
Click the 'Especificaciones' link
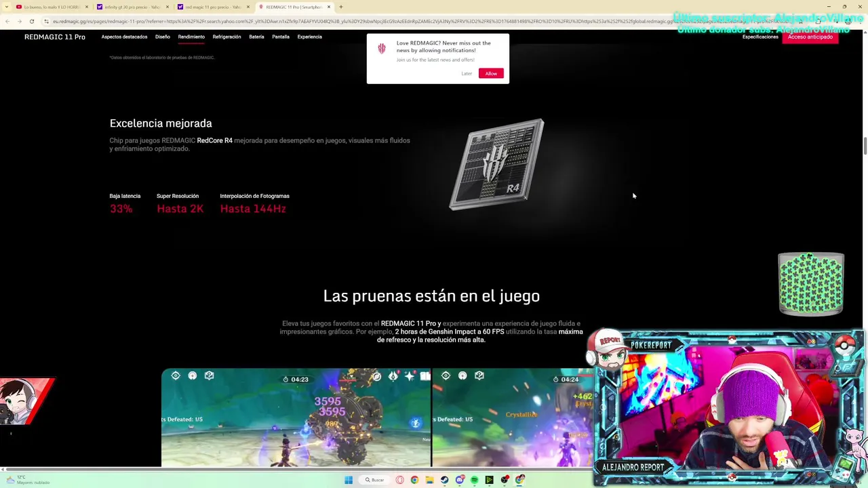point(760,37)
